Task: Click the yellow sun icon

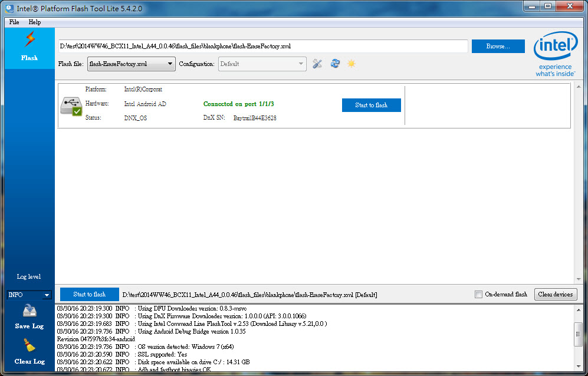Action: click(x=351, y=64)
